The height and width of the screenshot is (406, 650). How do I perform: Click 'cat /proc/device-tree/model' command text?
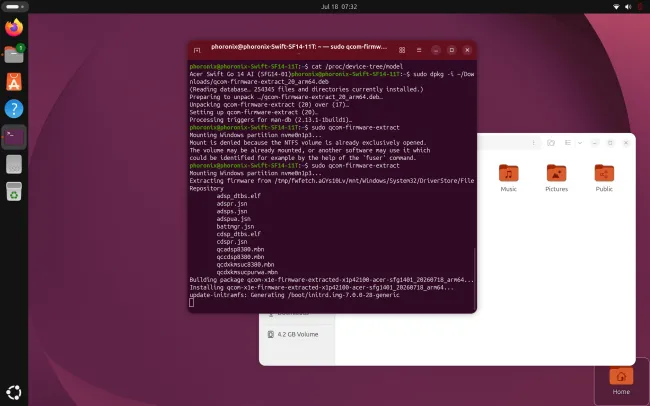coord(357,66)
